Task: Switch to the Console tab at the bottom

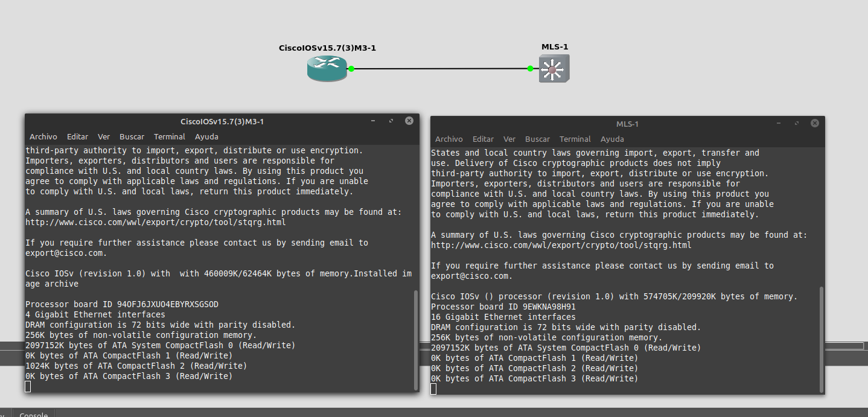Action: tap(34, 414)
